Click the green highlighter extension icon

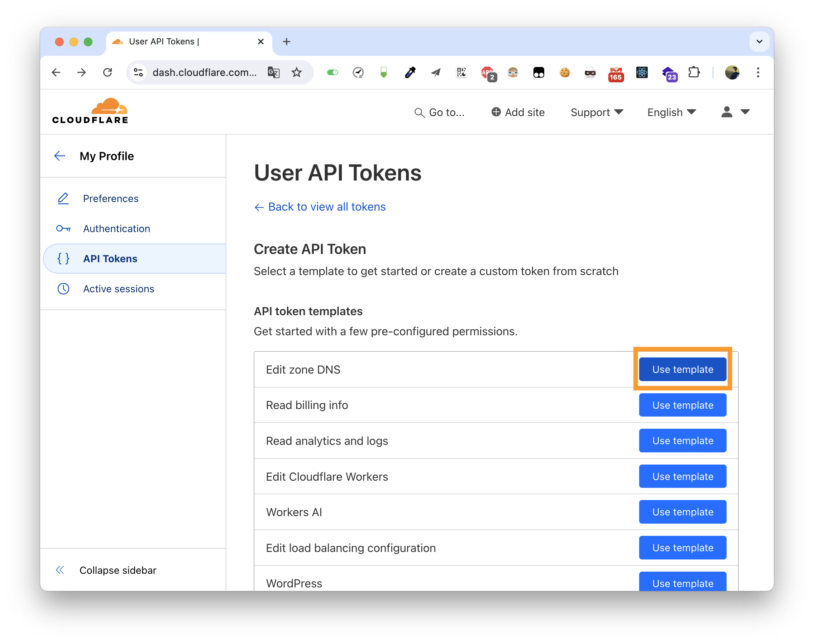pos(384,72)
